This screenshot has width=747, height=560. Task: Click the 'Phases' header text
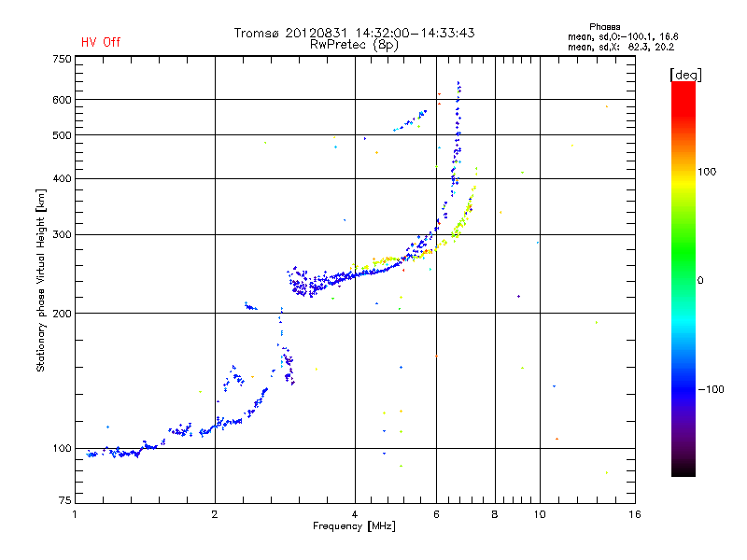[x=604, y=27]
